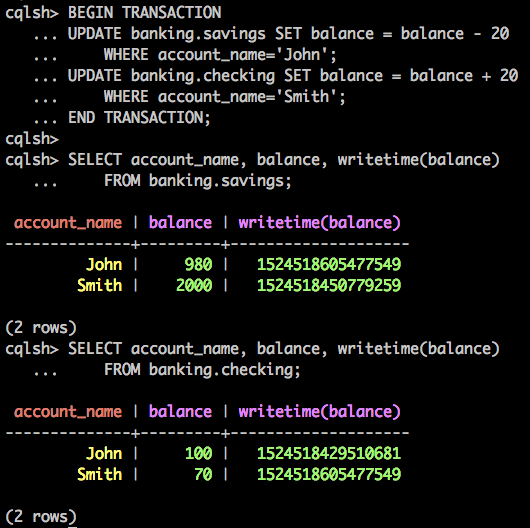Image resolution: width=530 pixels, height=528 pixels.
Task: Click the FROM banking.savings; line
Action: [x=197, y=181]
